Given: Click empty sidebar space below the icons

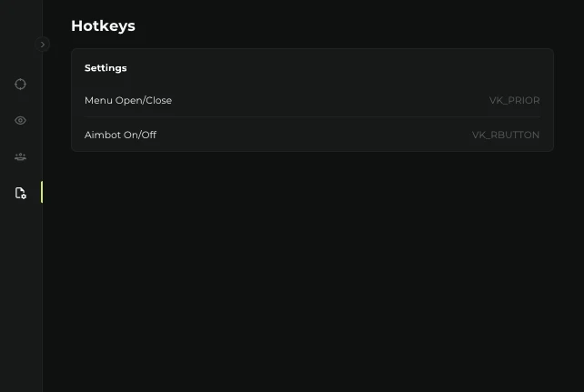Looking at the screenshot, I should pos(21,300).
